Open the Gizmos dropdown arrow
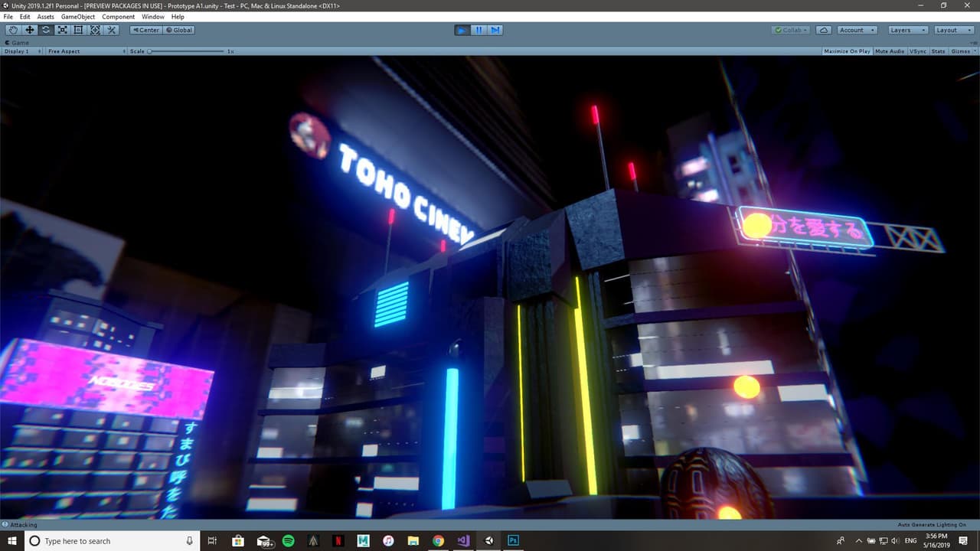The image size is (980, 551). click(974, 51)
